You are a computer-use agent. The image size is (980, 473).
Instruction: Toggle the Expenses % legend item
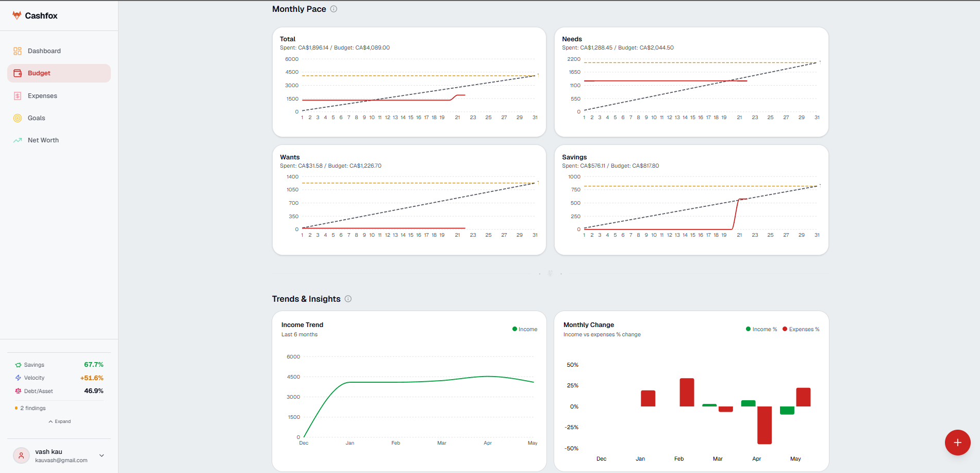801,329
